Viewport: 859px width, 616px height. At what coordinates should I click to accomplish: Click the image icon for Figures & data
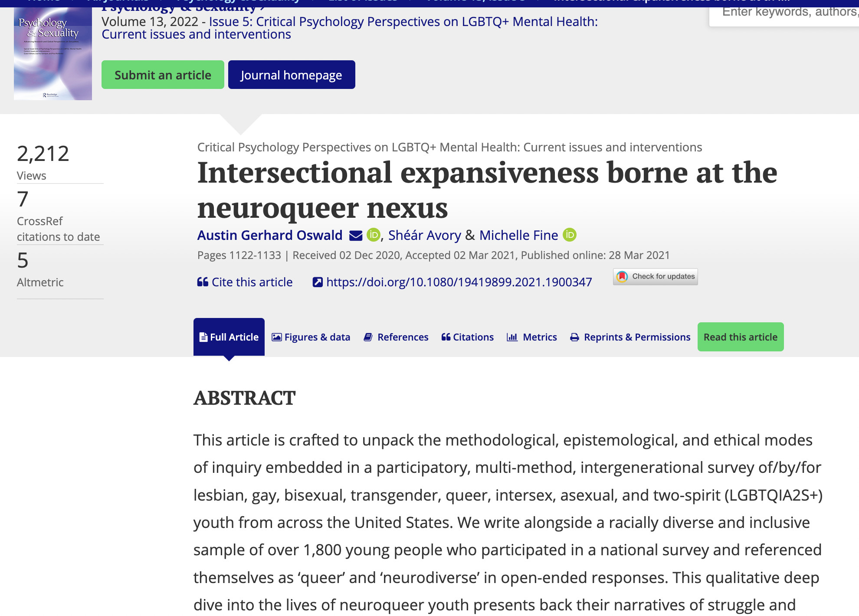pos(276,337)
